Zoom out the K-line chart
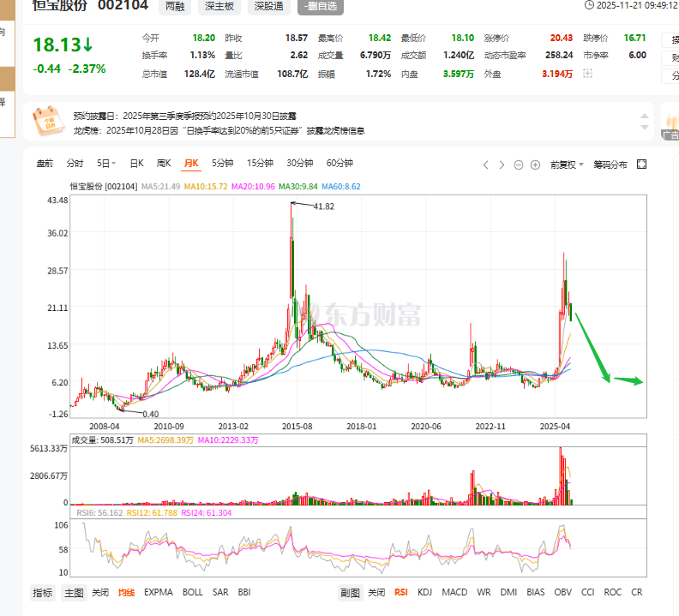679x616 pixels. [x=519, y=165]
